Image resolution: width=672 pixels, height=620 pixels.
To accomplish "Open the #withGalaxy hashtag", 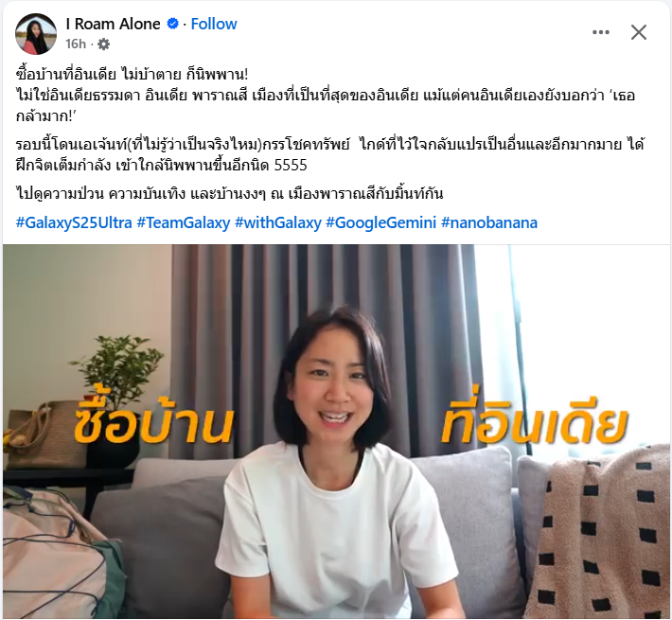I will (278, 222).
